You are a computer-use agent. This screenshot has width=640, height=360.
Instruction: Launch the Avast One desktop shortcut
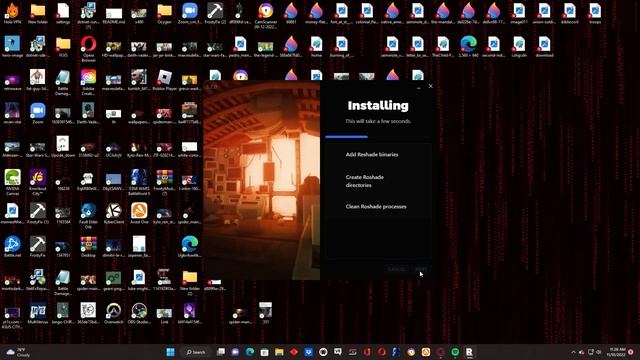coord(139,214)
